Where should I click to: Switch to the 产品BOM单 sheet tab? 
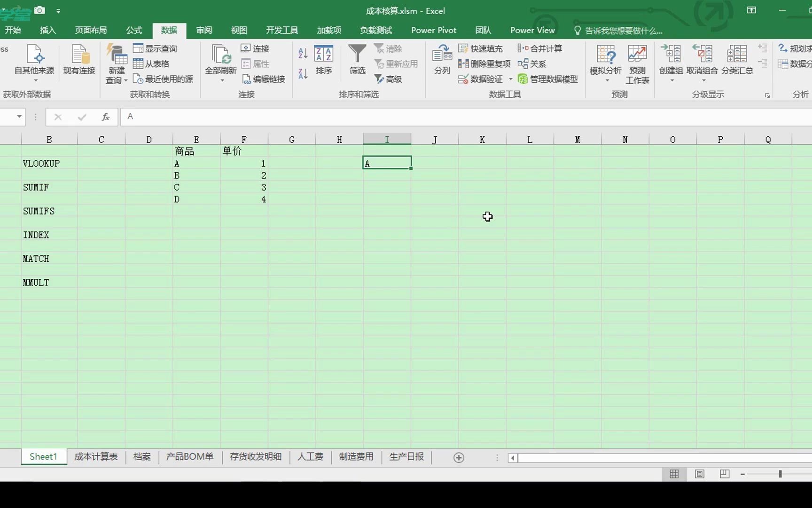tap(190, 457)
